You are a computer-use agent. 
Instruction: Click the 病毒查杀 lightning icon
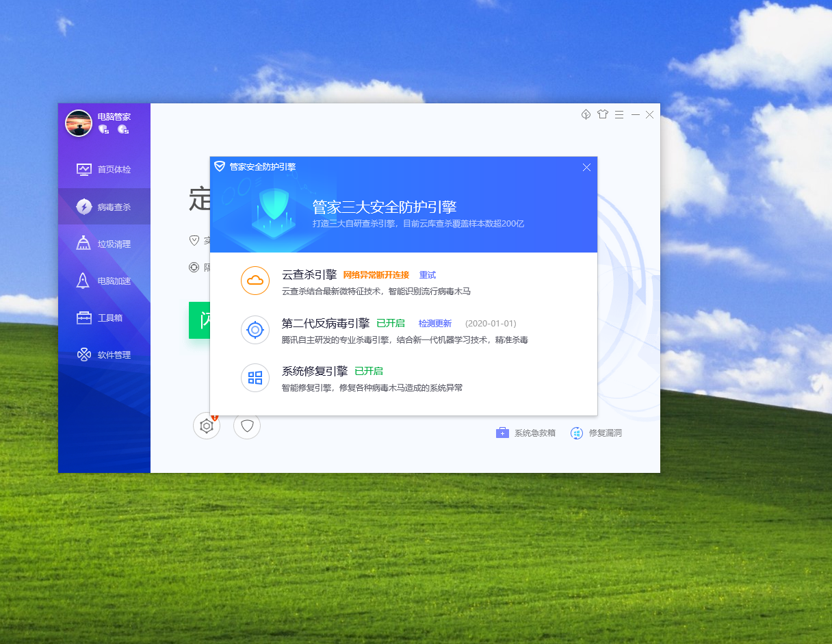(x=84, y=207)
